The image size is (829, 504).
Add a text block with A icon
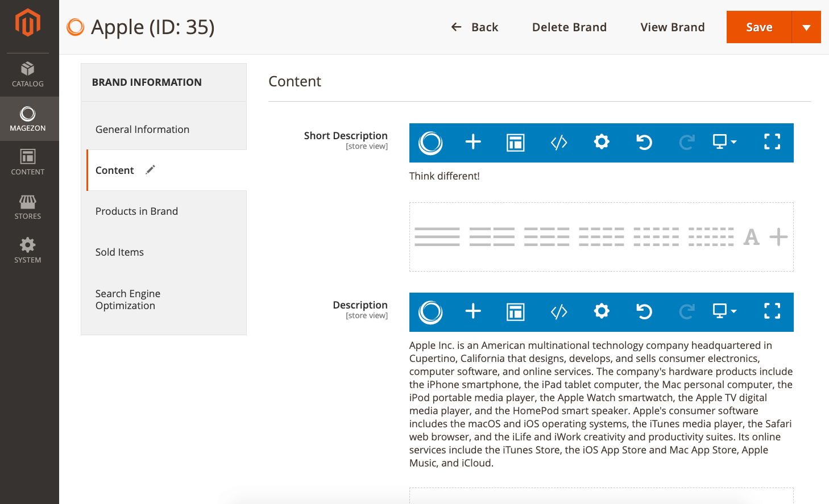point(752,237)
